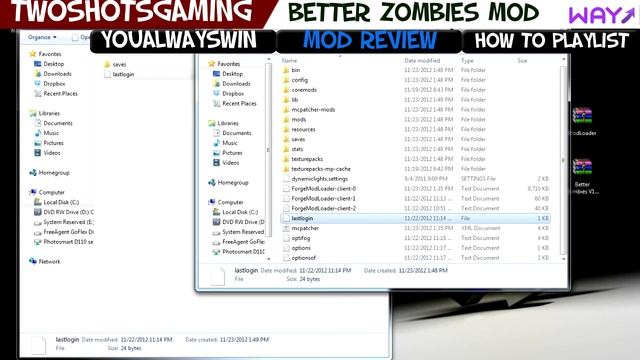This screenshot has height=360, width=640.
Task: Select the optifog file icon
Action: (286, 238)
